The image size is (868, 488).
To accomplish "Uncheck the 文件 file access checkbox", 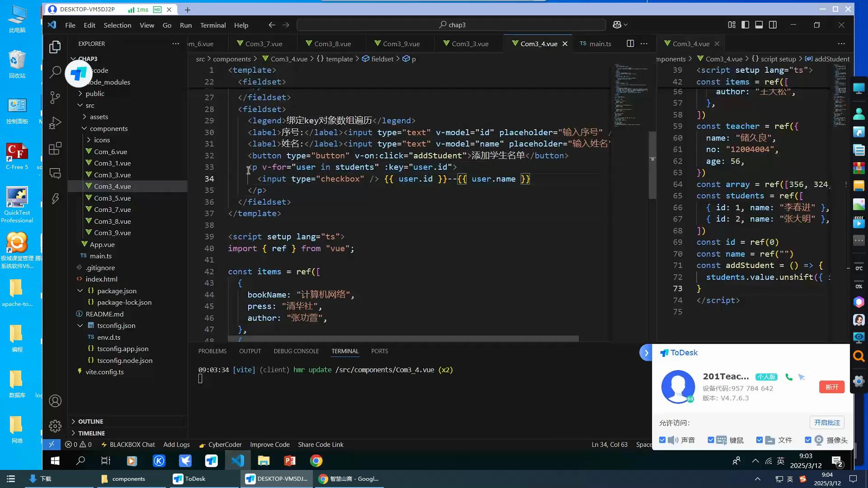I will [x=759, y=440].
